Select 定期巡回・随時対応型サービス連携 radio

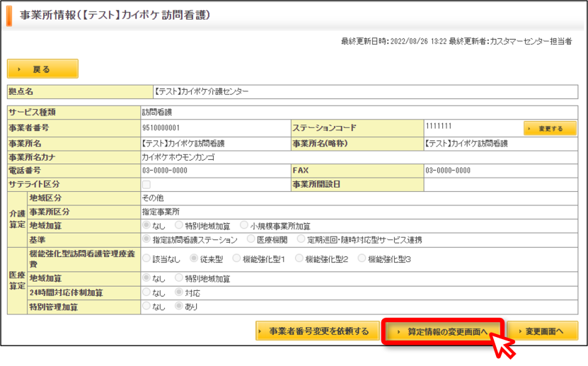[x=301, y=239]
